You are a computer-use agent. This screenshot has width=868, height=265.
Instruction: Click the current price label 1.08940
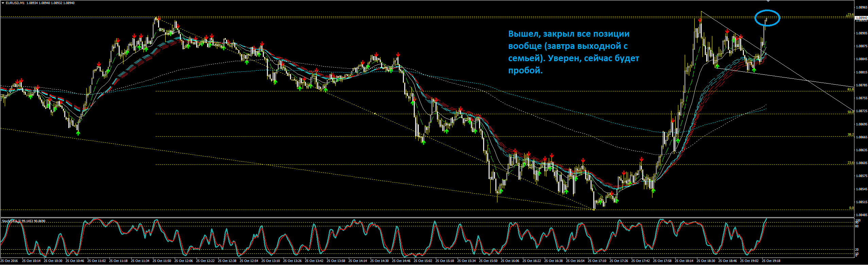pyautogui.click(x=861, y=18)
